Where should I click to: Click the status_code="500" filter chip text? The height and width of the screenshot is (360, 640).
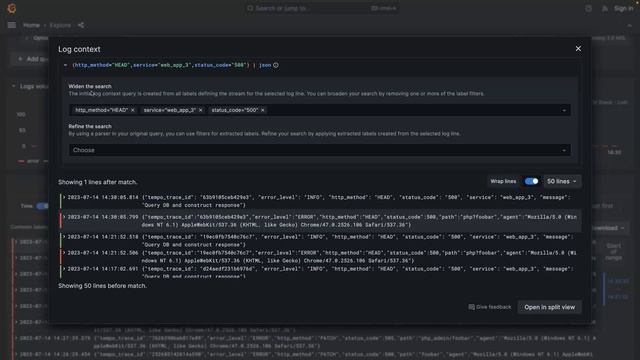[x=235, y=110]
